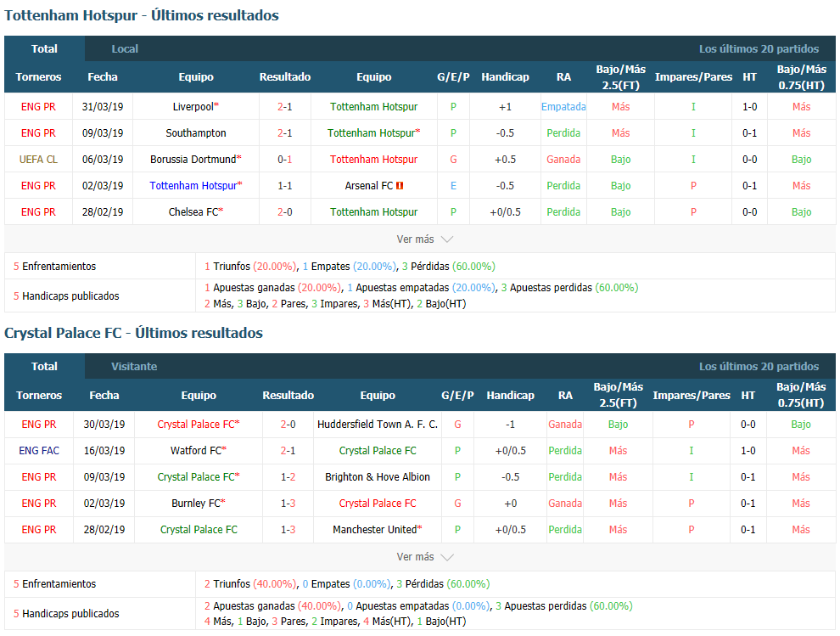Screen dimensions: 840x636
Task: Open Los últimos 20 partidos in Tottenham table
Action: point(759,48)
